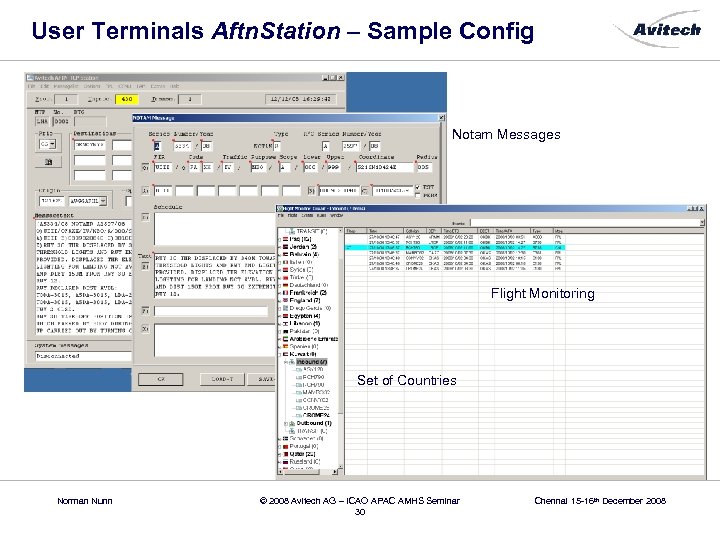
Task: Select the Outbound (1) tree node
Action: [314, 423]
